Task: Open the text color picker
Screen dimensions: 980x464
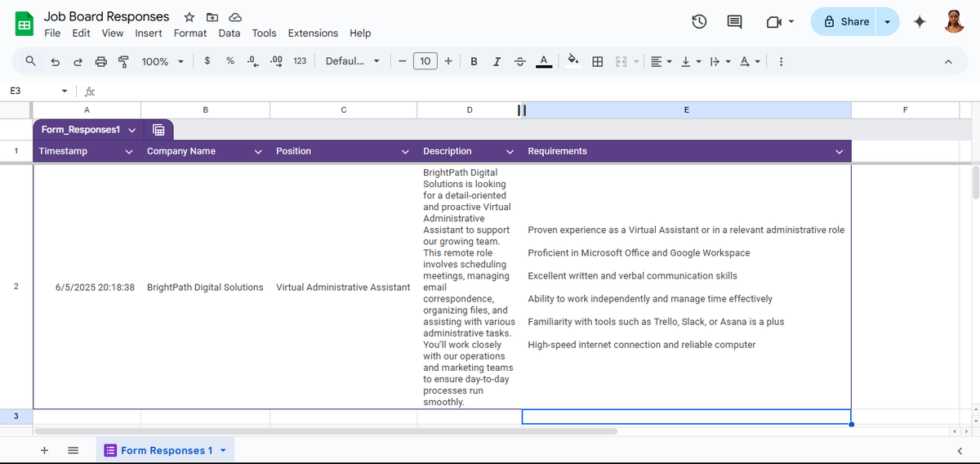Action: [543, 61]
